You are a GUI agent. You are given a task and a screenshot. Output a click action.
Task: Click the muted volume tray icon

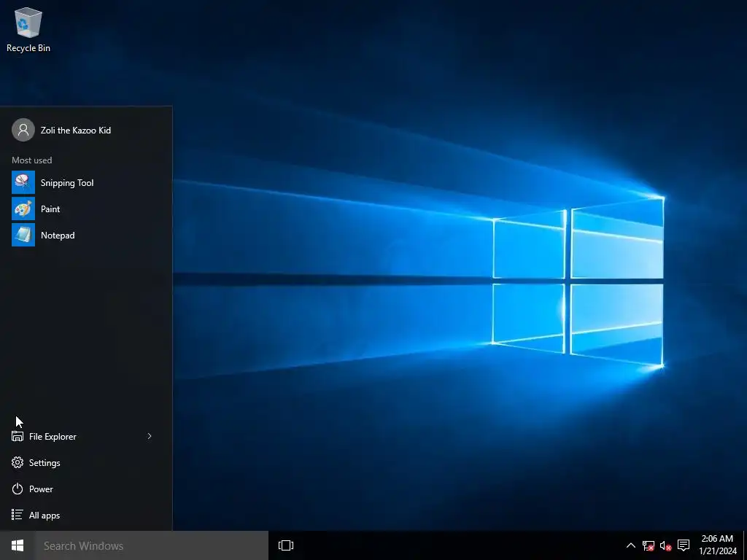click(x=665, y=545)
